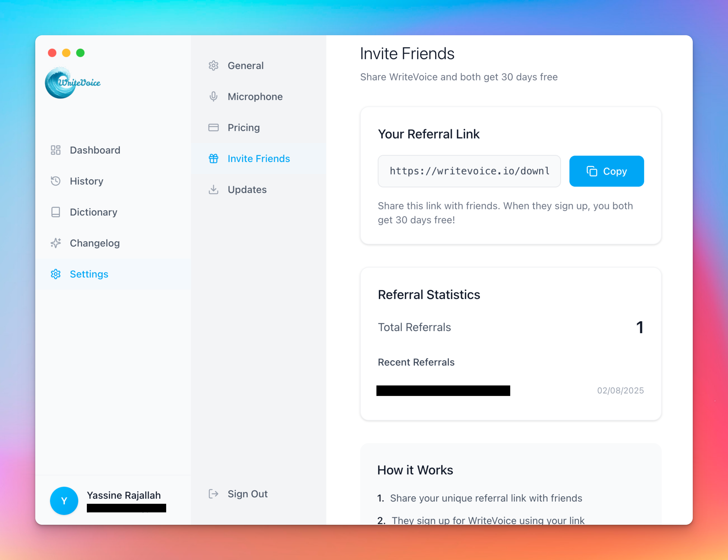Click the Settings gear icon in sidebar
This screenshot has width=728, height=560.
click(55, 274)
